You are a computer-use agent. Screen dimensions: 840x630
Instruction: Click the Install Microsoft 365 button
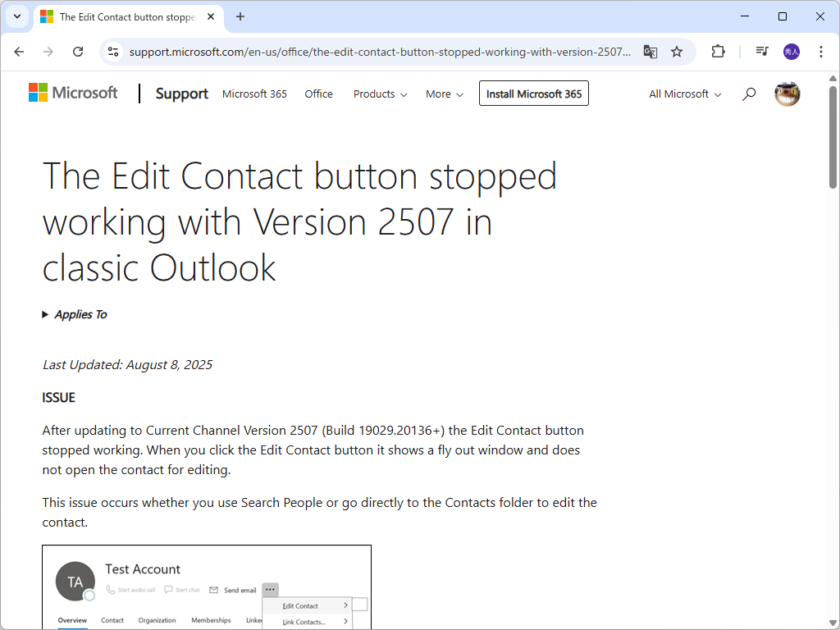533,94
